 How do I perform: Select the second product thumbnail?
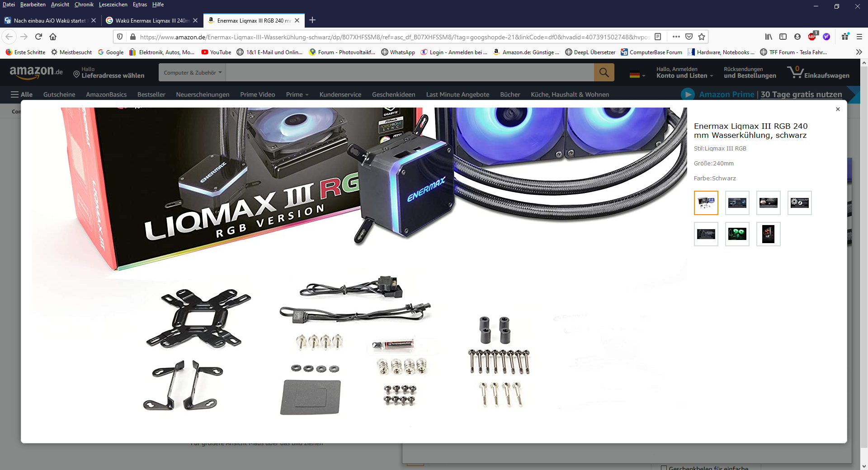tap(737, 203)
